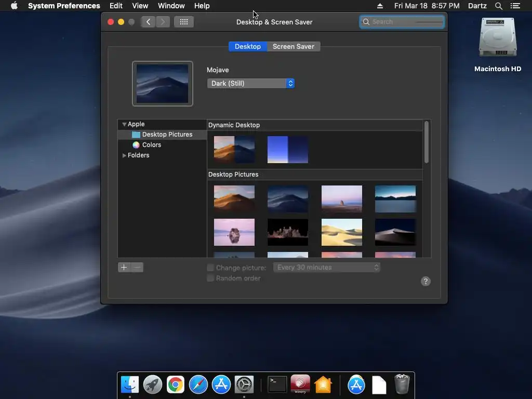Click the Mojave wallpaper name label
The image size is (532, 399).
[x=218, y=70]
